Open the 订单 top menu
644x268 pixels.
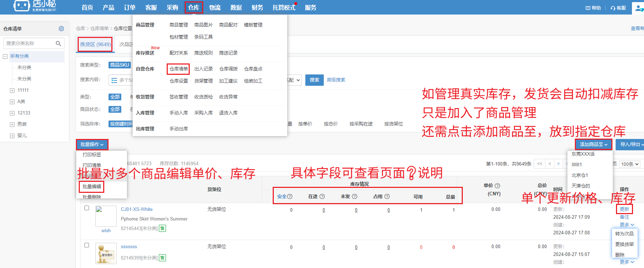pyautogui.click(x=130, y=7)
